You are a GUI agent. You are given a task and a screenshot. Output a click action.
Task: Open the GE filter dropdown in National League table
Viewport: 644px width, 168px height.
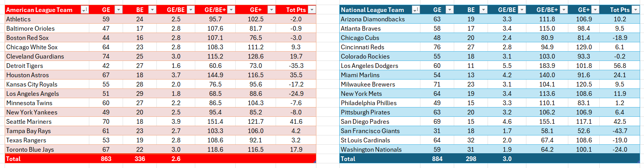tap(450, 10)
